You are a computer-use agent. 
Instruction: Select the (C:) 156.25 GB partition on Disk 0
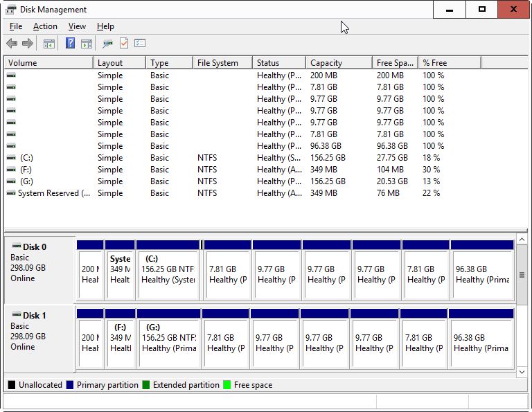pyautogui.click(x=168, y=270)
